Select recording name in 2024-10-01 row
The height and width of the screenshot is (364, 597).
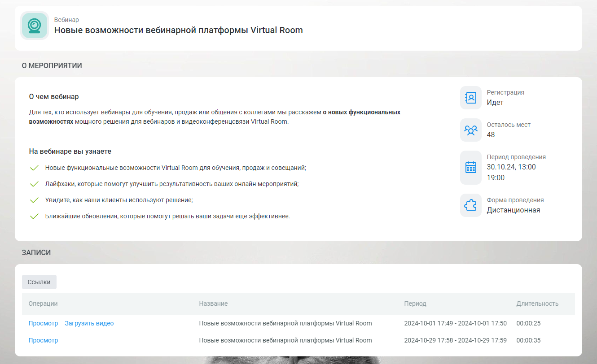pos(285,323)
